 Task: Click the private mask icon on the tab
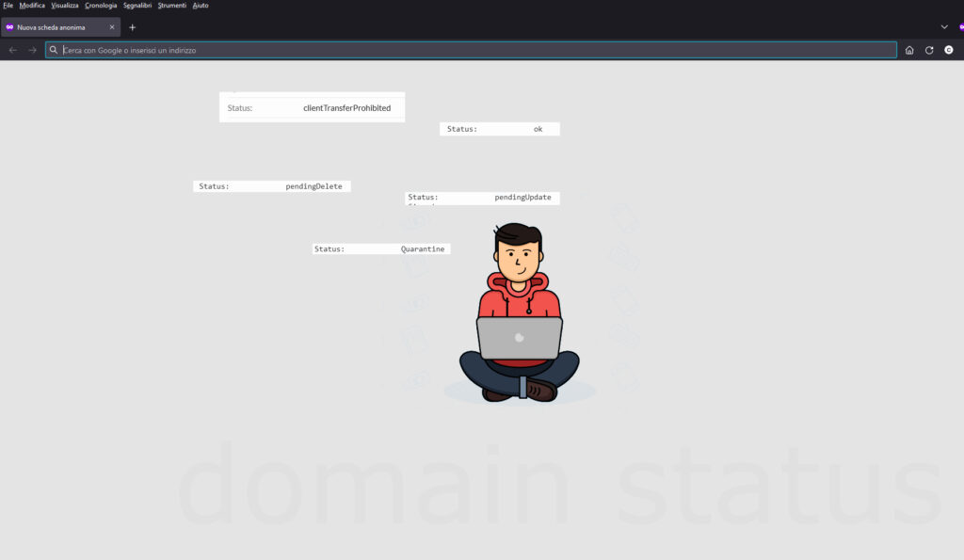[9, 27]
